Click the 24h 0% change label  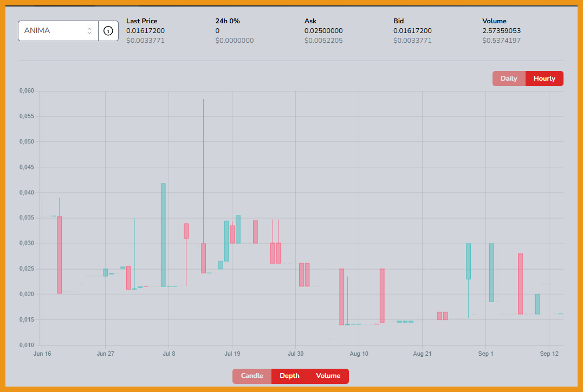click(228, 21)
